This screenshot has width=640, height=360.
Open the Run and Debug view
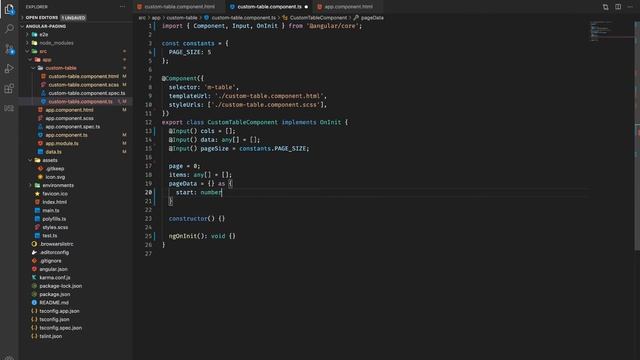coord(9,69)
